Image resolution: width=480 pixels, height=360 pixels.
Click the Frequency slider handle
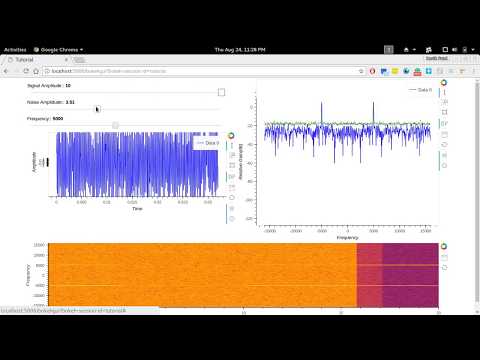(115, 125)
